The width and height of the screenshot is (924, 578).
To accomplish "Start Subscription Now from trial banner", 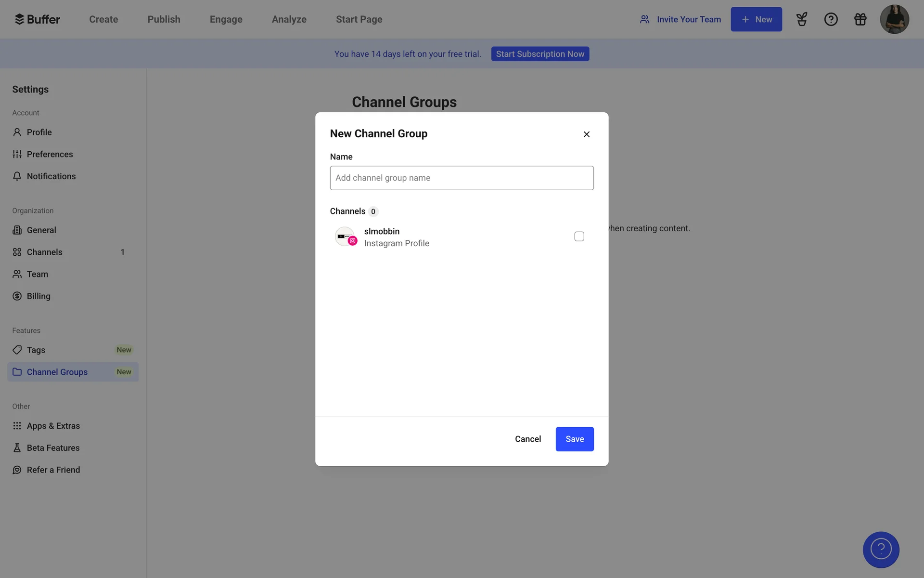I will [x=540, y=54].
